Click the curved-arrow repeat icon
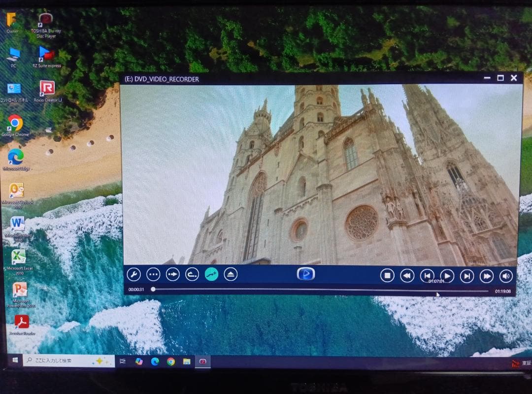Image resolution: width=532 pixels, height=394 pixels. click(x=192, y=274)
